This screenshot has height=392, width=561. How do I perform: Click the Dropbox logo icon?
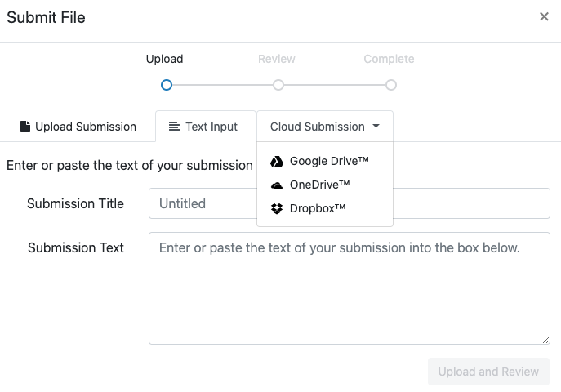pyautogui.click(x=277, y=209)
